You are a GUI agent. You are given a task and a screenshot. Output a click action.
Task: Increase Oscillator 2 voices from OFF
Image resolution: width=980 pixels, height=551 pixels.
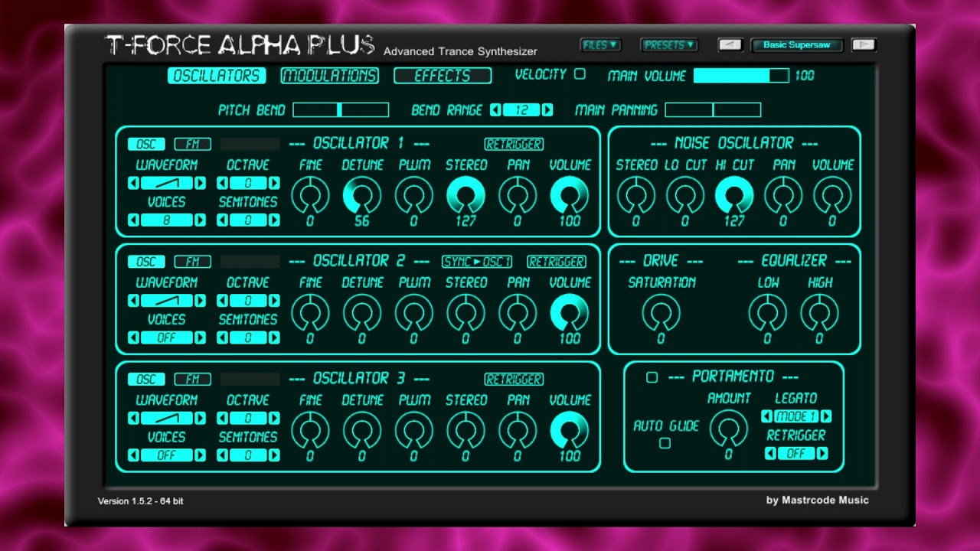(200, 338)
